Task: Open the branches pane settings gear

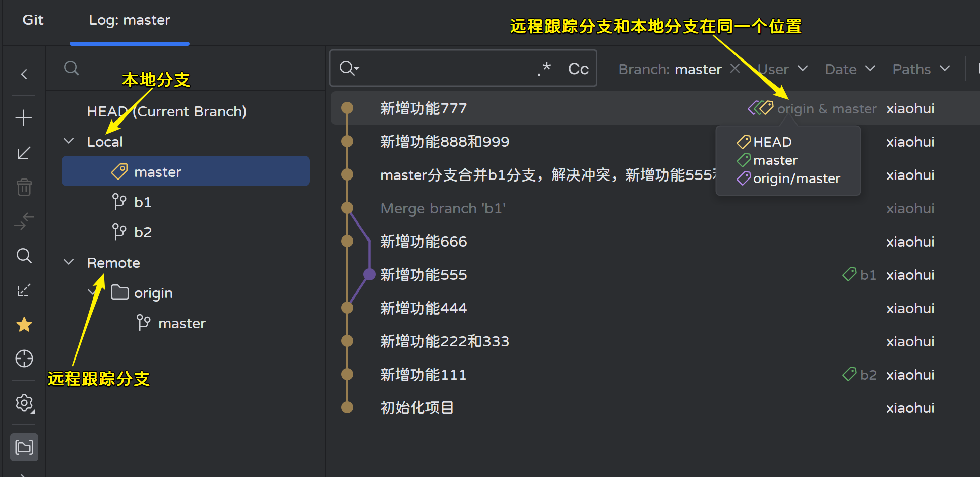Action: 24,403
